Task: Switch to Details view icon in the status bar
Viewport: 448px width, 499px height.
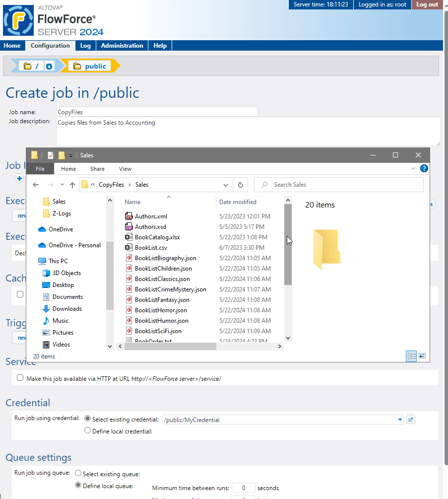Action: [411, 356]
